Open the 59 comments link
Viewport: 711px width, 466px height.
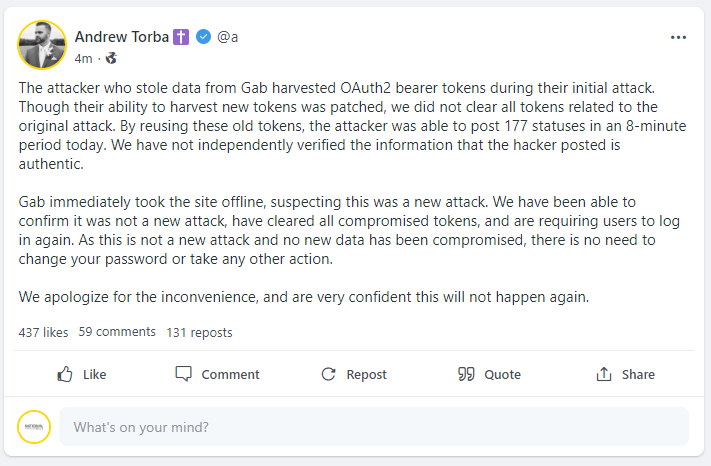(x=117, y=332)
